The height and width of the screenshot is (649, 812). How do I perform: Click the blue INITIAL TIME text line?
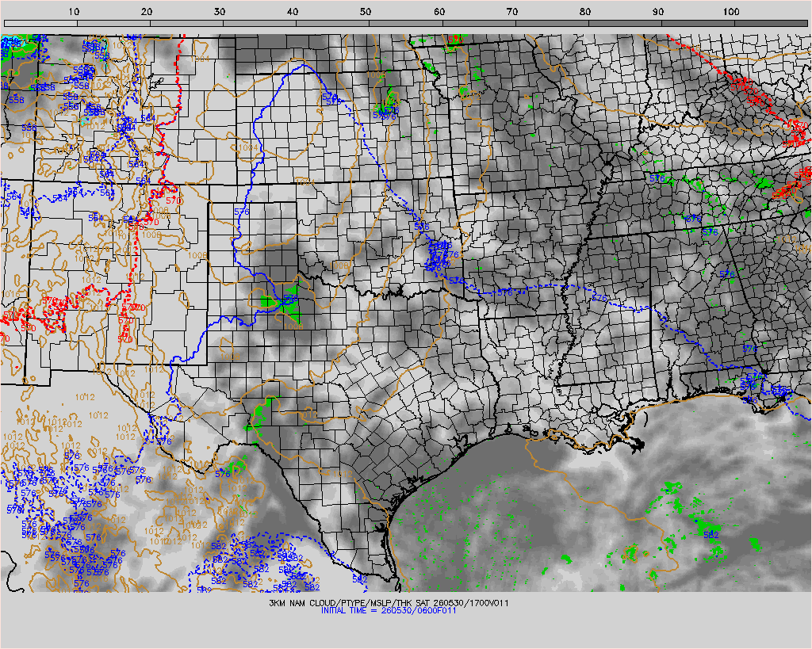(x=389, y=611)
